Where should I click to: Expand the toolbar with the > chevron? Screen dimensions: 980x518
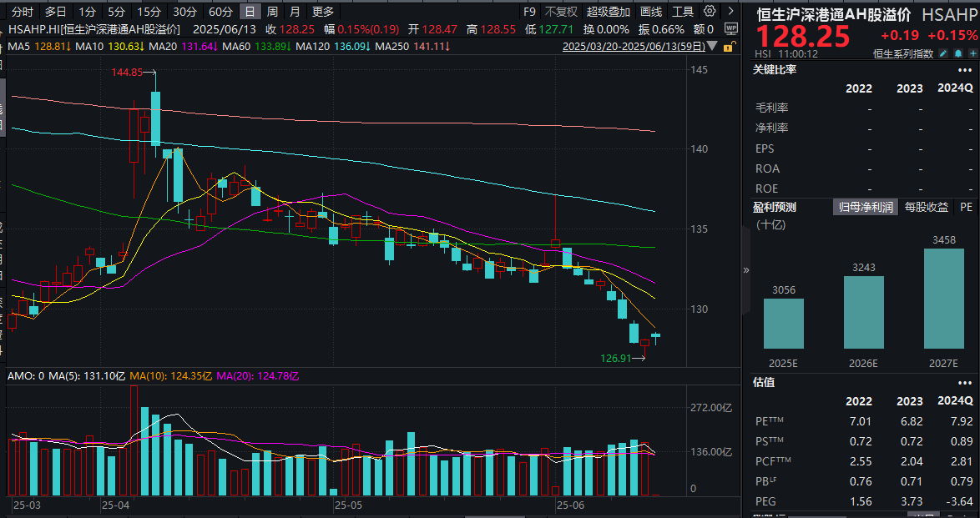pyautogui.click(x=729, y=12)
